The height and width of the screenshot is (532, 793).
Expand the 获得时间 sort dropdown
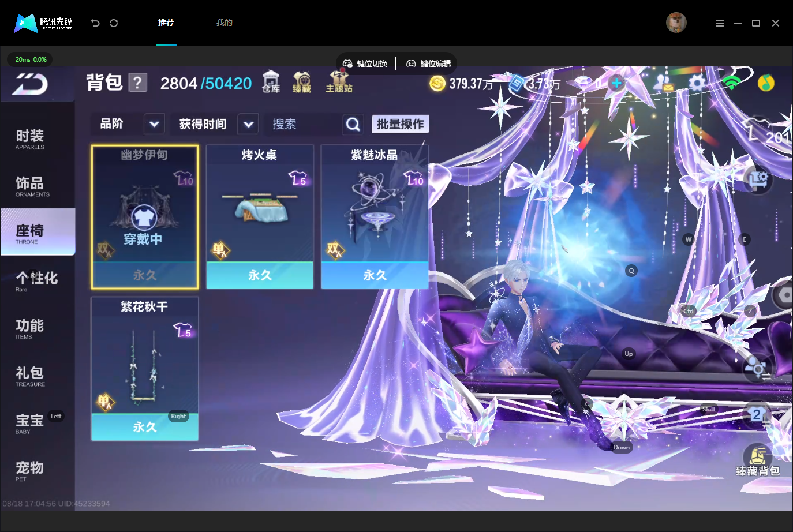pos(248,124)
